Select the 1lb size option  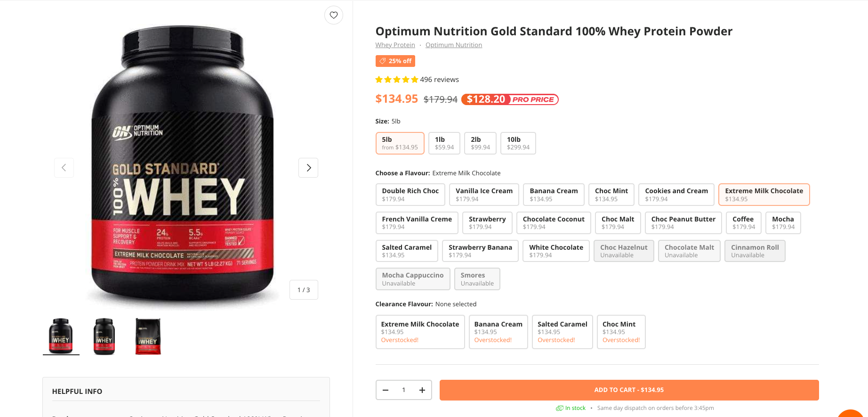444,143
